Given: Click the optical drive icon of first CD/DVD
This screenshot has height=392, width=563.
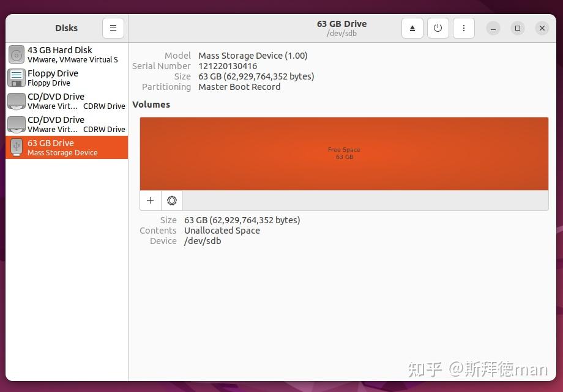Looking at the screenshot, I should (17, 102).
